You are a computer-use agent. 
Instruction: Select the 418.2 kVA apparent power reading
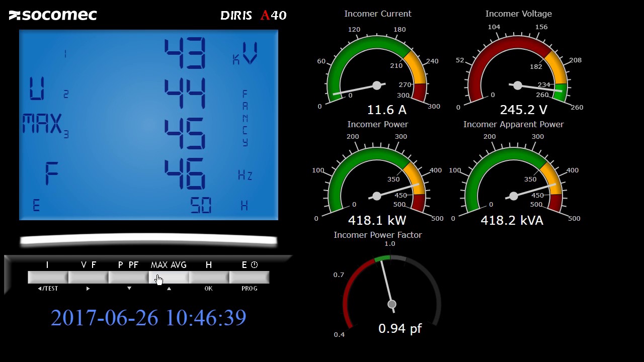pyautogui.click(x=512, y=220)
